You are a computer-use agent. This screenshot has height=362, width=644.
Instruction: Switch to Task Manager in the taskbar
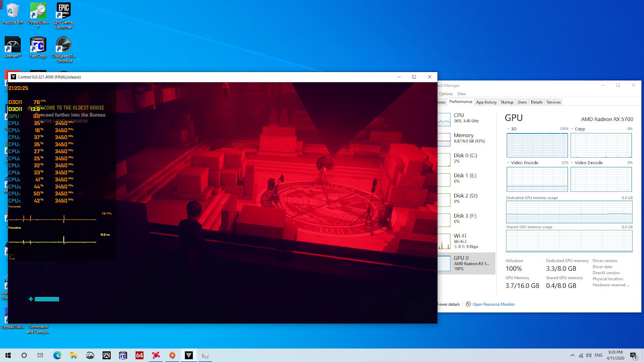tap(205, 355)
